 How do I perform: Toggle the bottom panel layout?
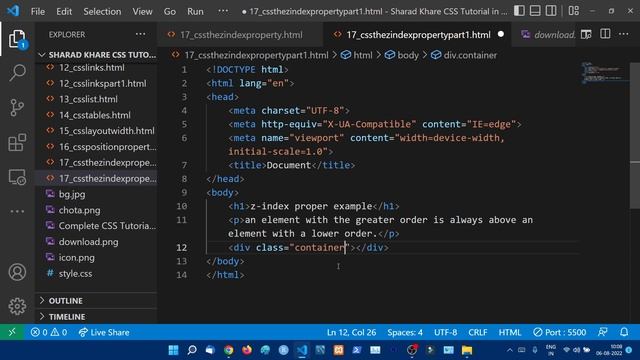click(x=535, y=11)
